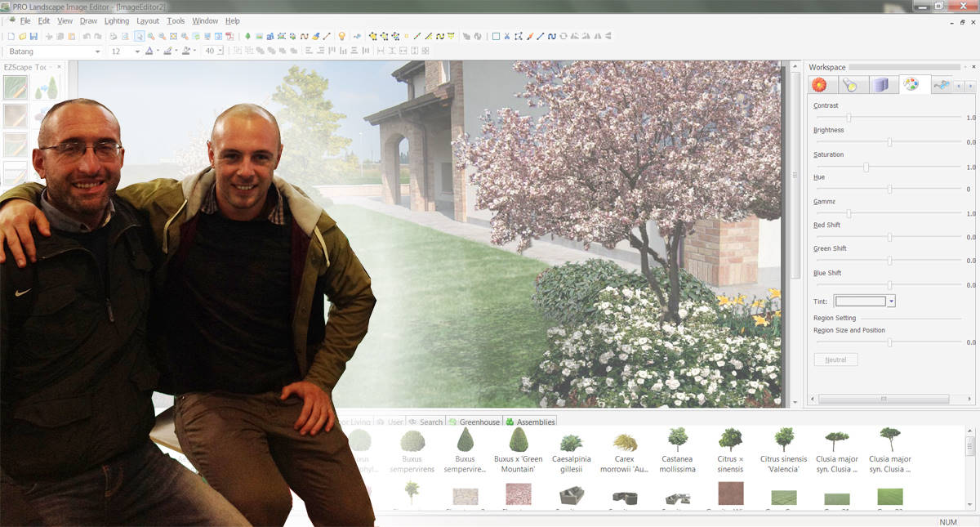980x527 pixels.
Task: Open the Tools menu
Action: [x=175, y=20]
